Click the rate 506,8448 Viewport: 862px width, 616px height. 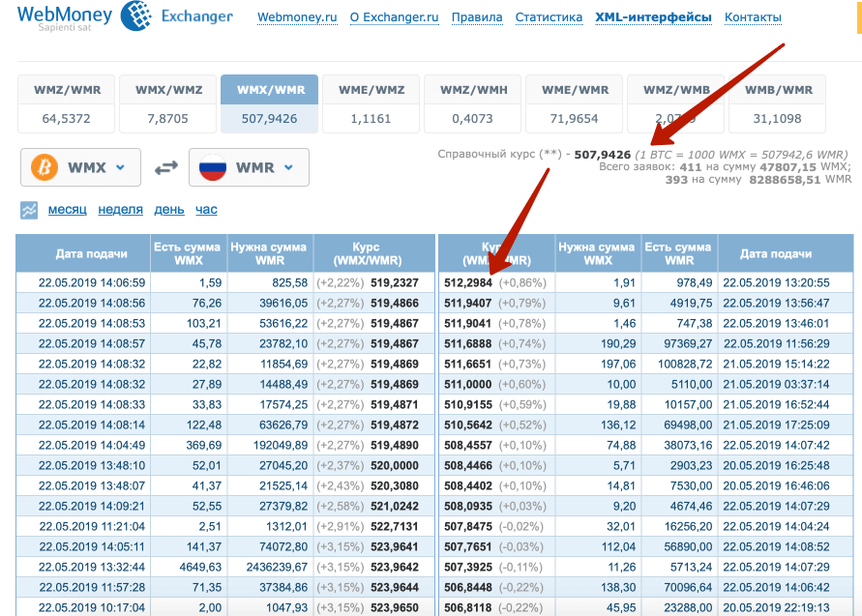[468, 587]
